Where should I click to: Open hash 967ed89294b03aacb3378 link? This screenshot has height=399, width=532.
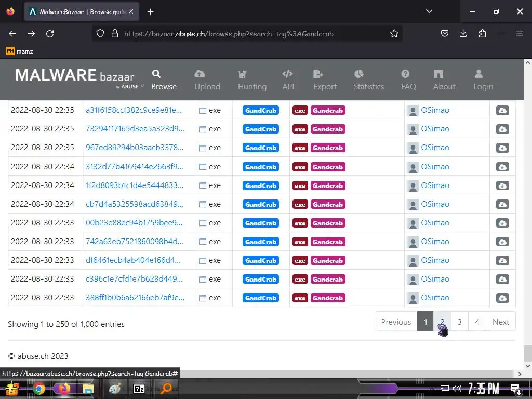135,147
